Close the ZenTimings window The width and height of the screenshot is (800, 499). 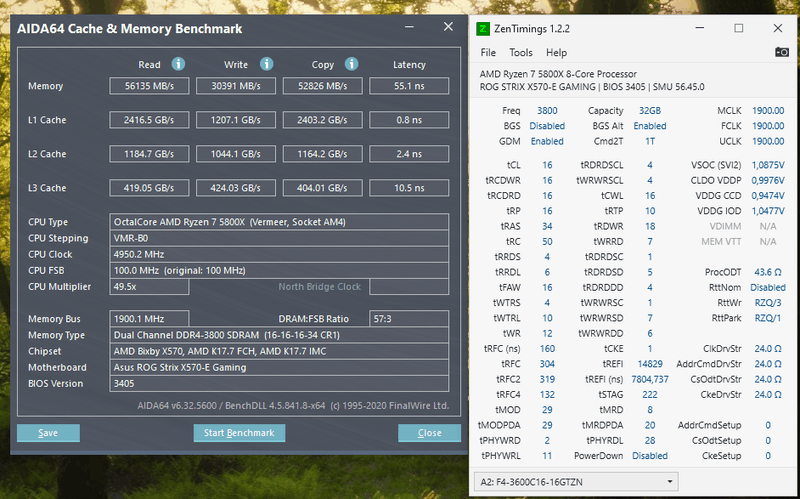click(x=778, y=28)
